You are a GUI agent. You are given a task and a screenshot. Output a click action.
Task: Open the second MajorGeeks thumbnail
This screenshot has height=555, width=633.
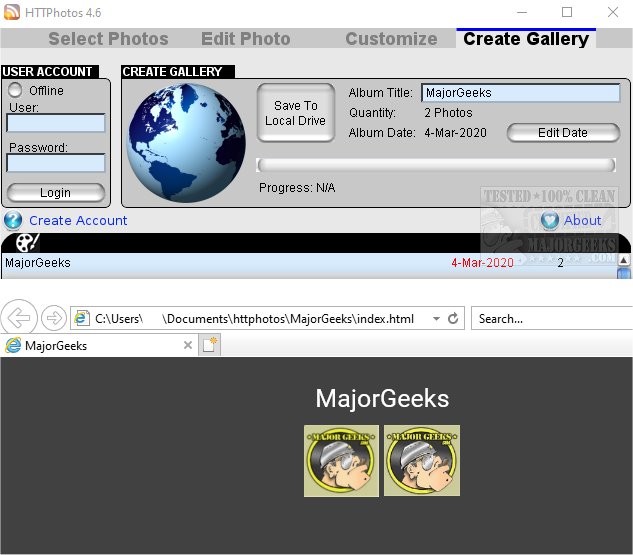(x=422, y=461)
